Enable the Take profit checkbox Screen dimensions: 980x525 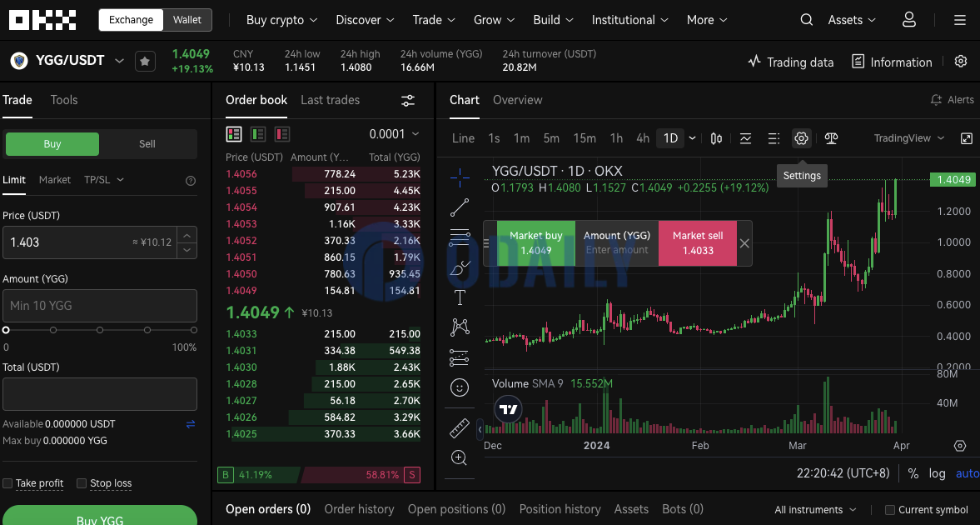click(x=7, y=483)
